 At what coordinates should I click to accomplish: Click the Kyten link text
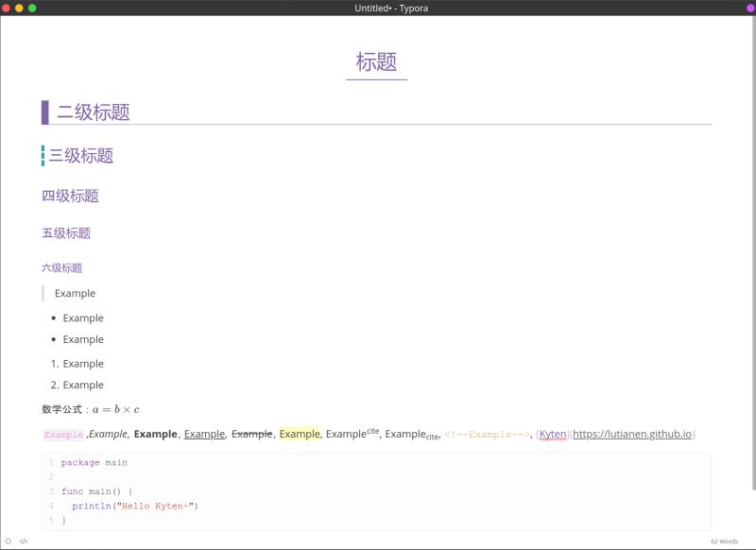point(553,434)
